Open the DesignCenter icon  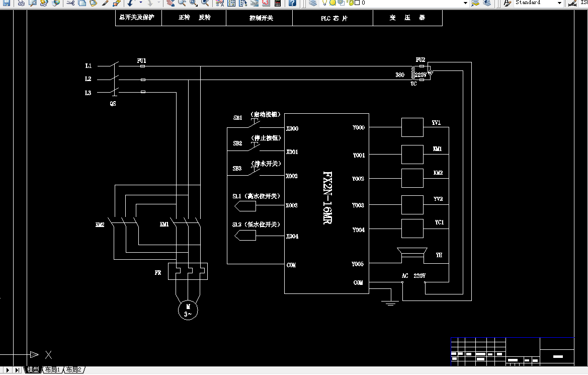(231, 3)
